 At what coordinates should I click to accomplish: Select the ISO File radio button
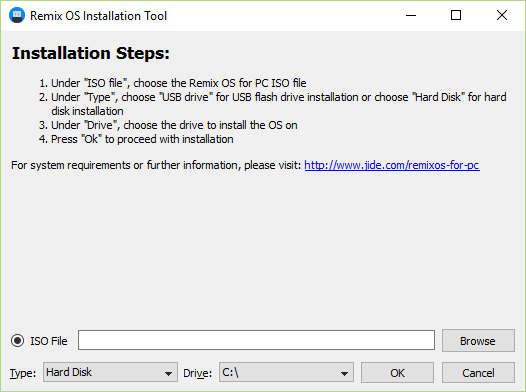pyautogui.click(x=17, y=341)
